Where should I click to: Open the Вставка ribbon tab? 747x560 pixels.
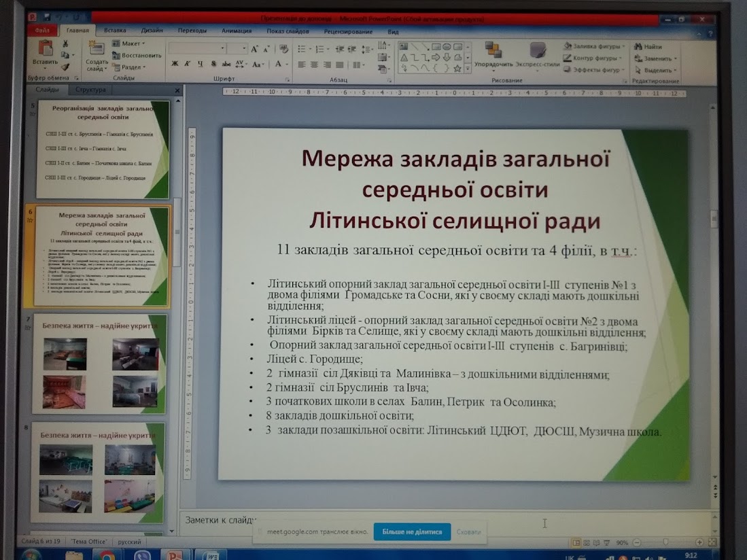tap(115, 30)
